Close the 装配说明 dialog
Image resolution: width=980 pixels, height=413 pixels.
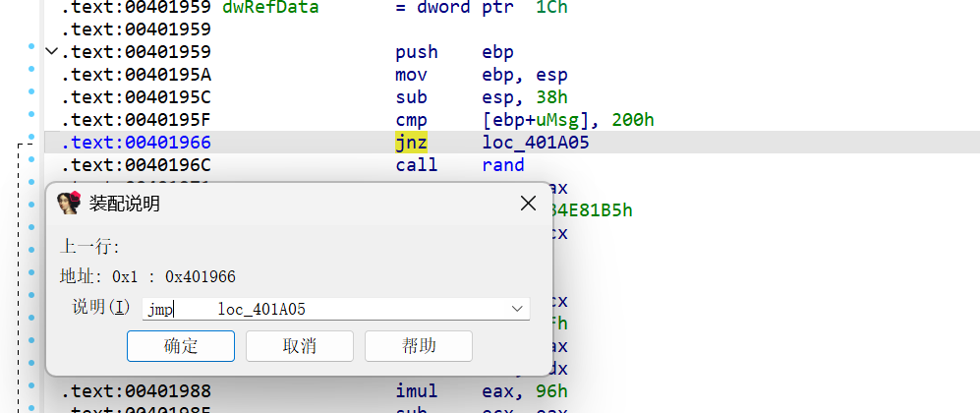coord(528,204)
